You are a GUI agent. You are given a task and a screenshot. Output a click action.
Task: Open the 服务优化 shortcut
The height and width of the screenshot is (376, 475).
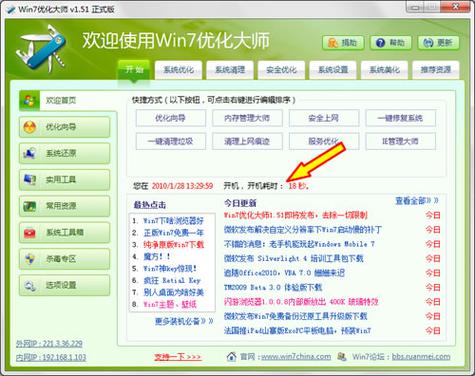pyautogui.click(x=324, y=141)
